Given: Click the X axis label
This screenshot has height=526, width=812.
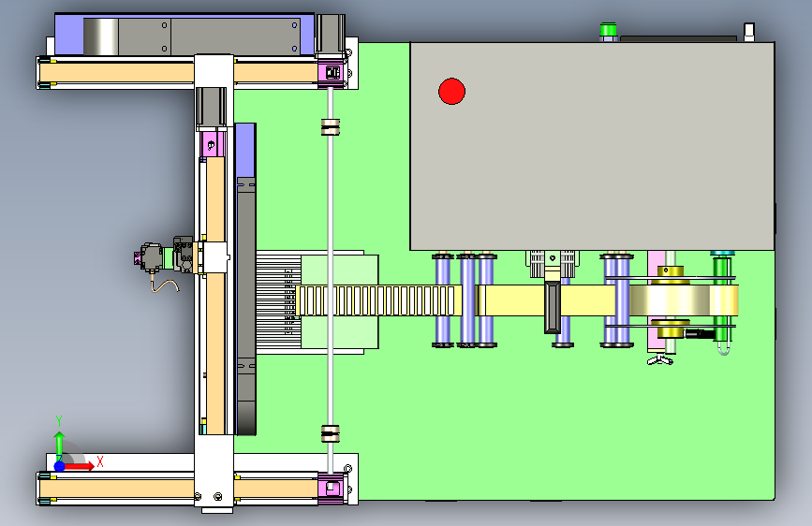Looking at the screenshot, I should pos(100,461).
